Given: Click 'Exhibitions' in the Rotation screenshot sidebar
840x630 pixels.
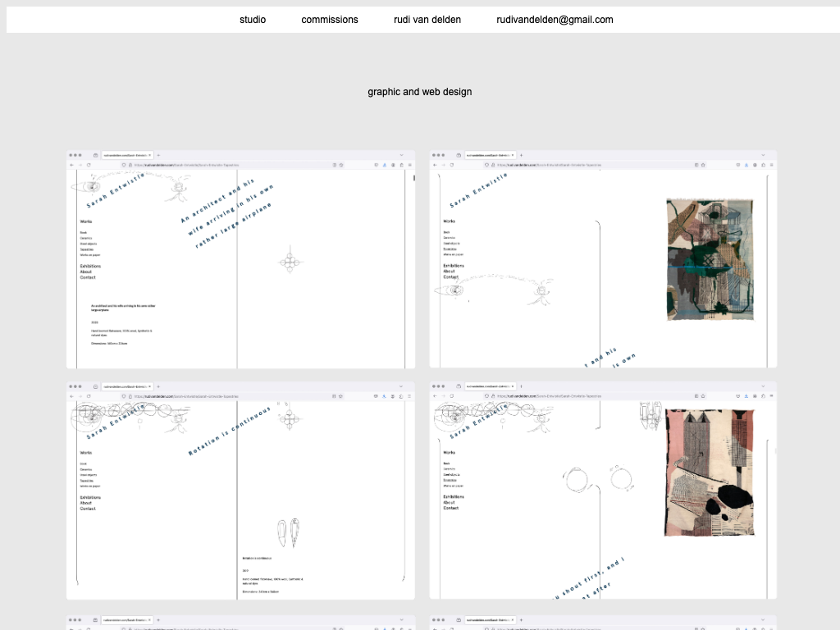Looking at the screenshot, I should 90,497.
